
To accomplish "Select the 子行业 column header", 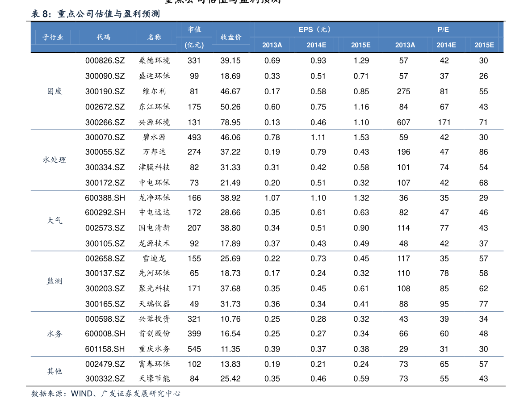I will point(53,38).
